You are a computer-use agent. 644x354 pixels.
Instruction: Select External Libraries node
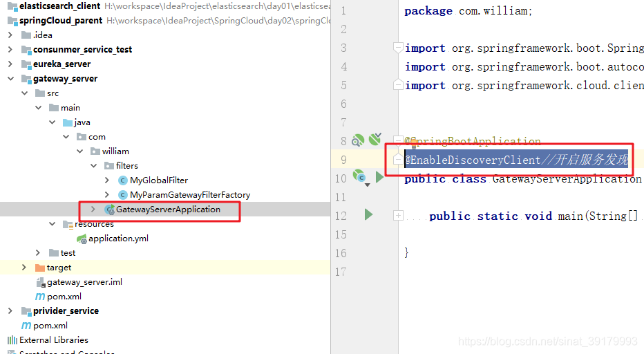pyautogui.click(x=54, y=340)
